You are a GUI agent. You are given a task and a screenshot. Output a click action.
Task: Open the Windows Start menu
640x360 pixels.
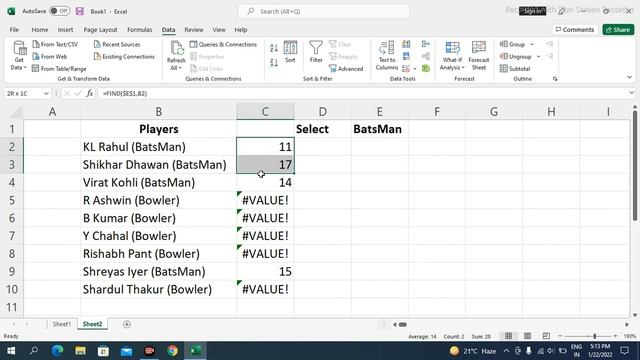tap(11, 351)
